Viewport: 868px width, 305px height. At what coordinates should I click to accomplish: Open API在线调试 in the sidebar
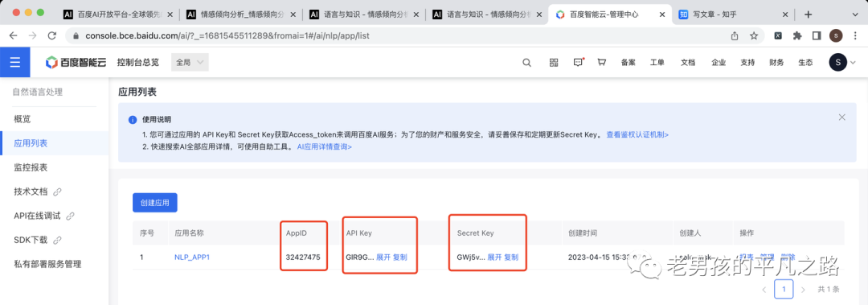37,216
